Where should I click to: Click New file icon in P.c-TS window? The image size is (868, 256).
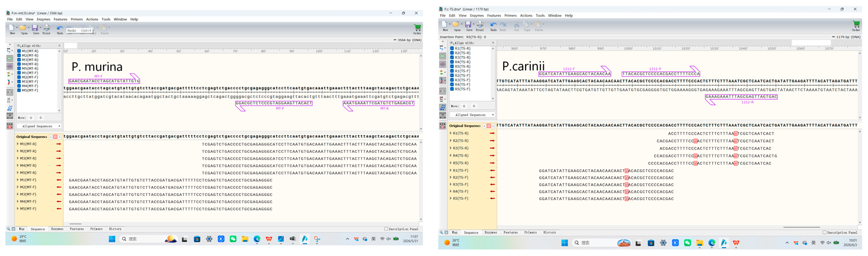click(x=444, y=24)
